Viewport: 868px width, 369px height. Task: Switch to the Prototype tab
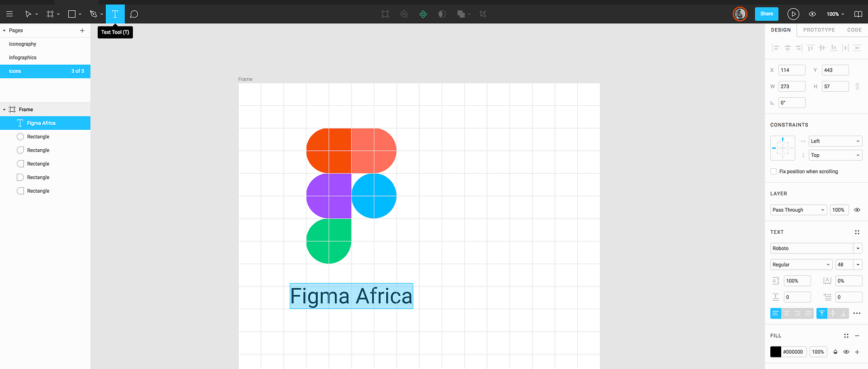(819, 30)
